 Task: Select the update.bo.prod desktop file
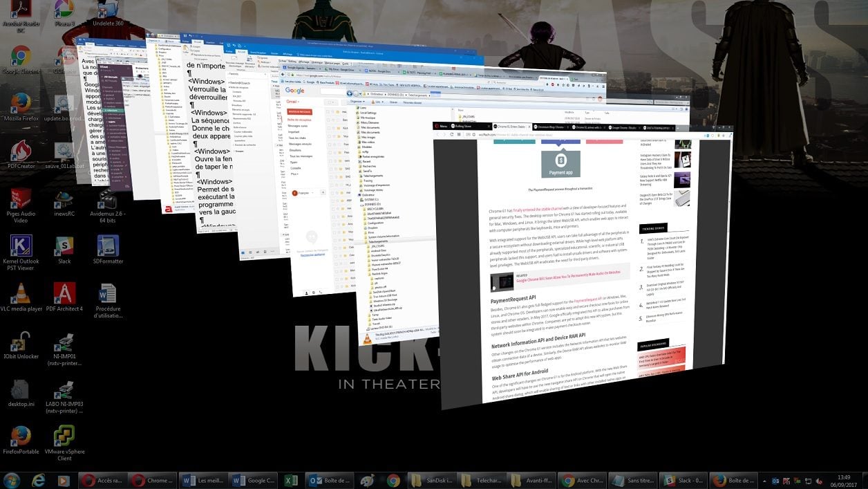64,107
